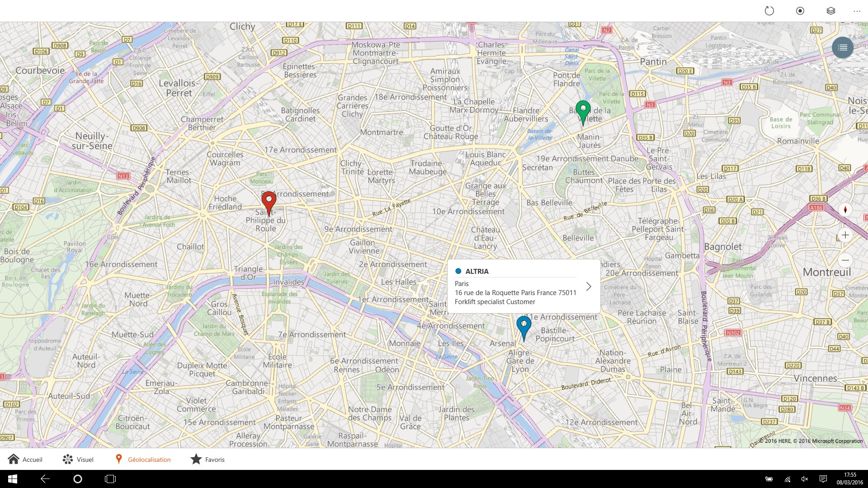The image size is (868, 488).
Task: Open the three-dot more options menu
Action: (x=857, y=11)
